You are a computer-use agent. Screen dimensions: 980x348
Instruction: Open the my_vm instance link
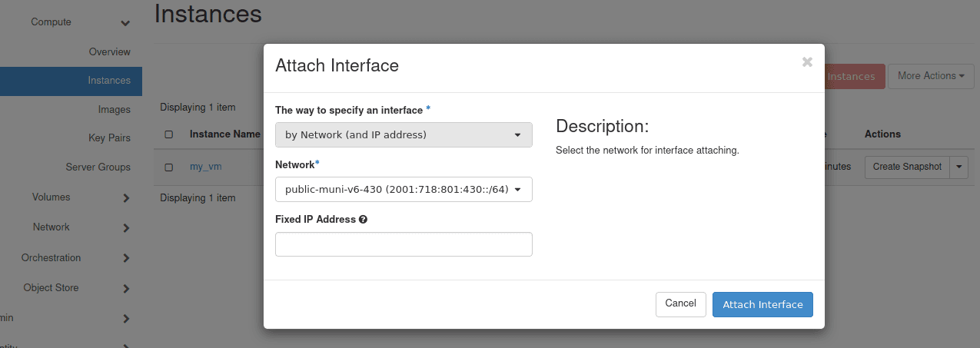tap(206, 167)
